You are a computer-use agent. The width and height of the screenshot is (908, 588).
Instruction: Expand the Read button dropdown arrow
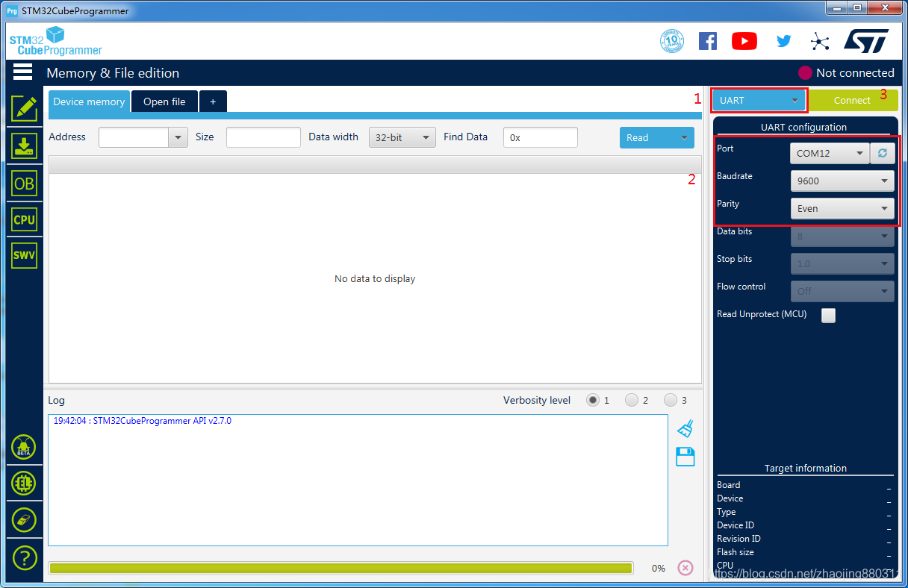click(x=682, y=137)
